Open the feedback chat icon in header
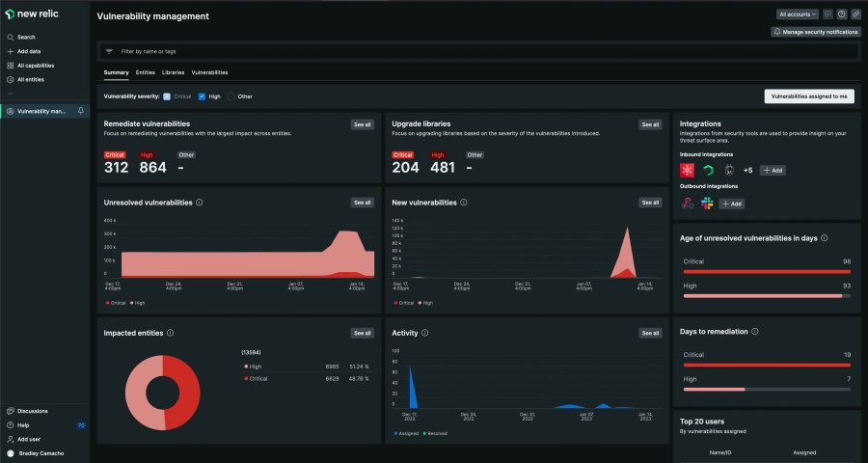Viewport: 868px width, 463px height. click(x=827, y=14)
